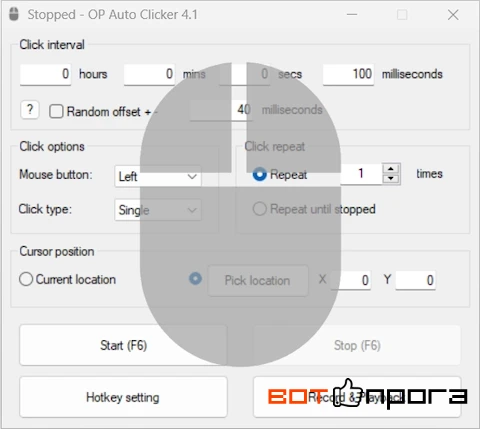Image resolution: width=480 pixels, height=429 pixels.
Task: Focus the secs input field
Action: (x=245, y=74)
